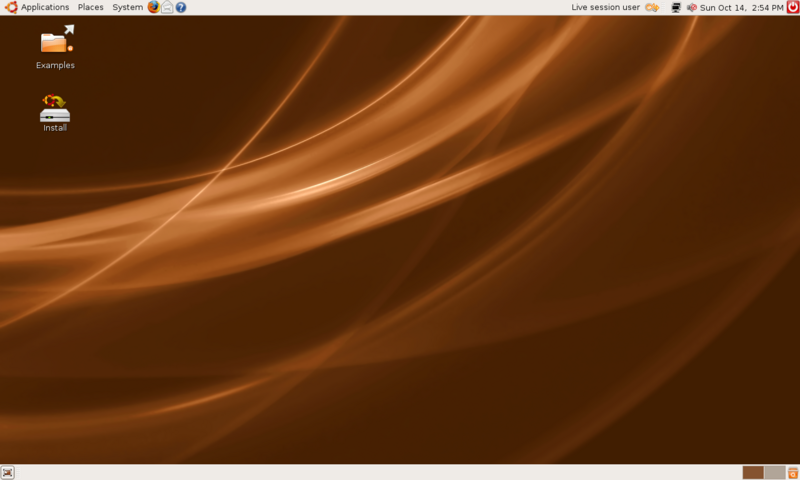
Task: Launch the Firefox web browser icon
Action: coord(154,7)
